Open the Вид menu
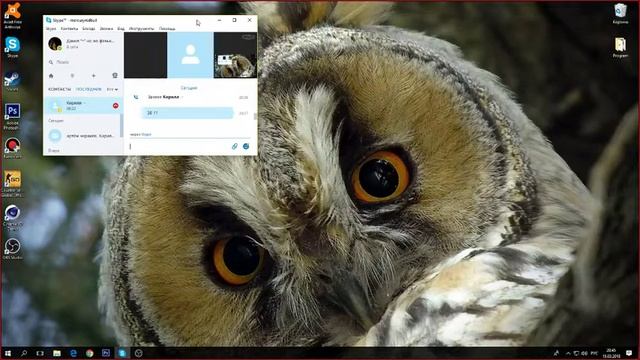Viewport: 640px width, 360px height. click(121, 29)
